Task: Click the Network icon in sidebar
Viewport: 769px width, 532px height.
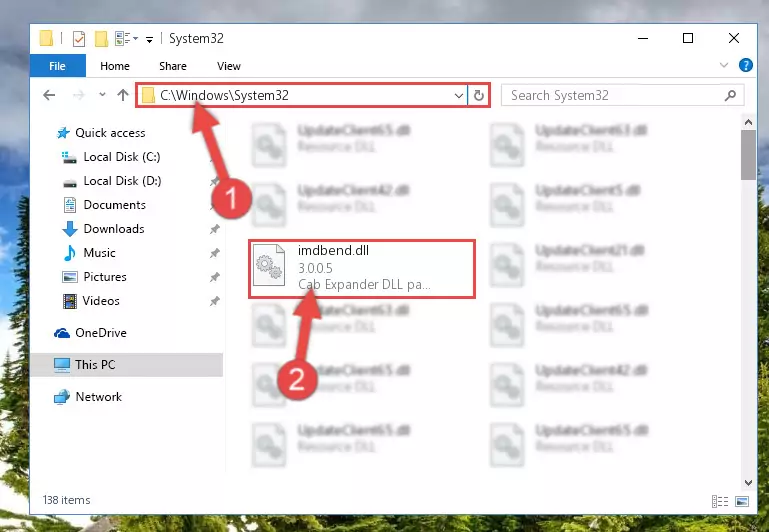Action: (x=62, y=397)
